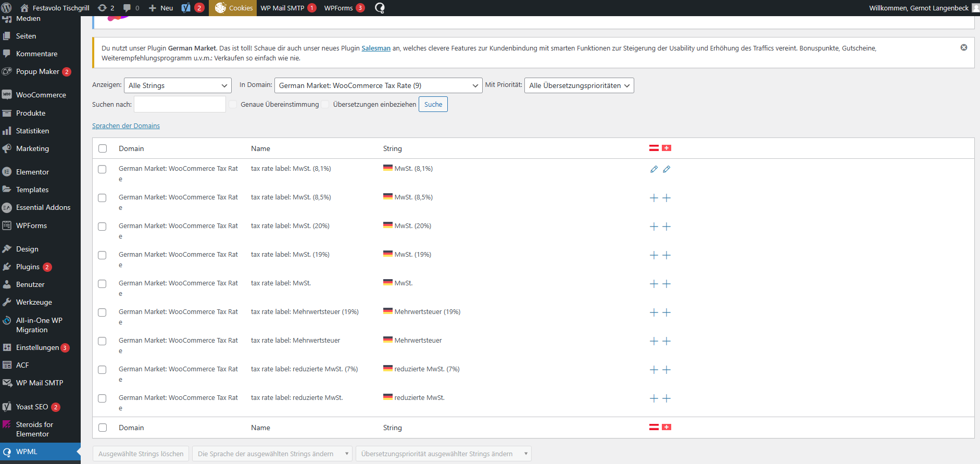Viewport: 980px width, 464px height.
Task: Add Austrian translation for plain Mehrwertsteuer row
Action: pos(654,341)
